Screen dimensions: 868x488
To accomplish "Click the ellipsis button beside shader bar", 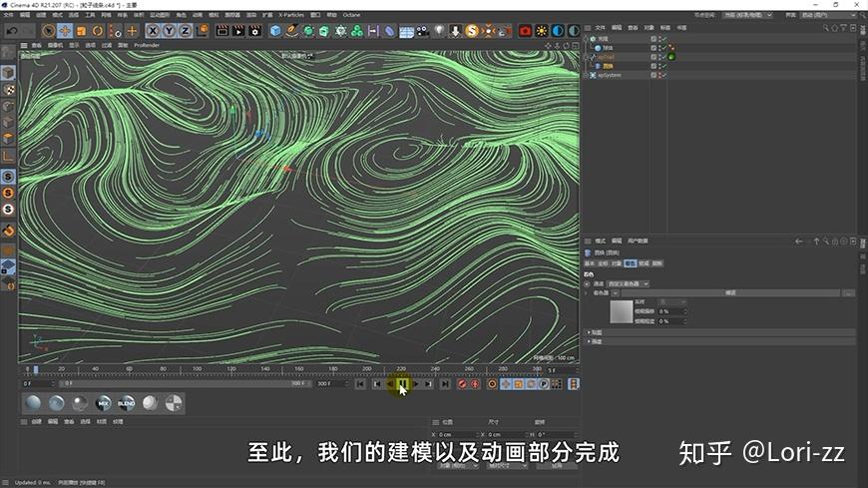I will pos(849,293).
